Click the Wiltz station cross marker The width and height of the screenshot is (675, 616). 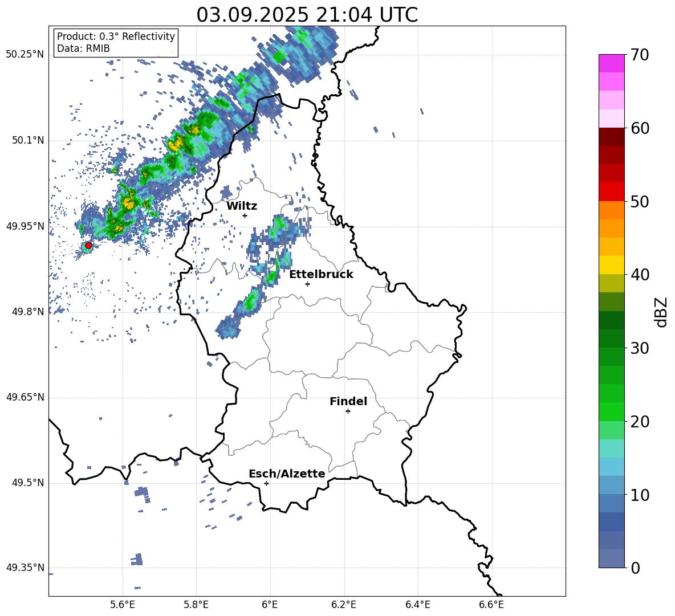point(245,215)
